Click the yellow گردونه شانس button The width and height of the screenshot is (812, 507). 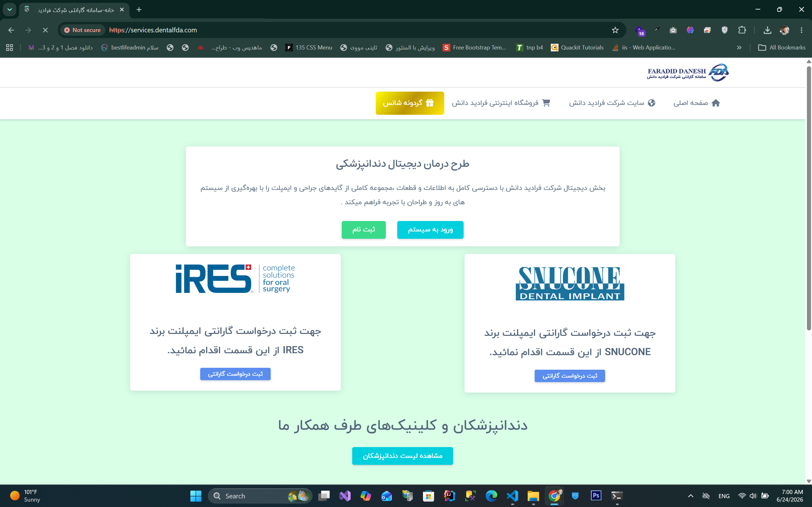click(x=410, y=103)
